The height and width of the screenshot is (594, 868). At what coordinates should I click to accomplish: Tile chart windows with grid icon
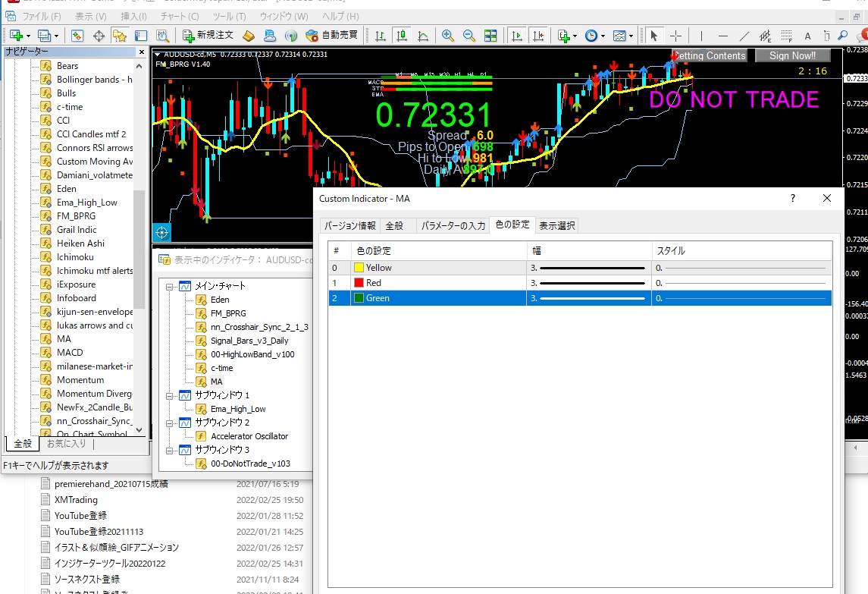click(x=490, y=36)
